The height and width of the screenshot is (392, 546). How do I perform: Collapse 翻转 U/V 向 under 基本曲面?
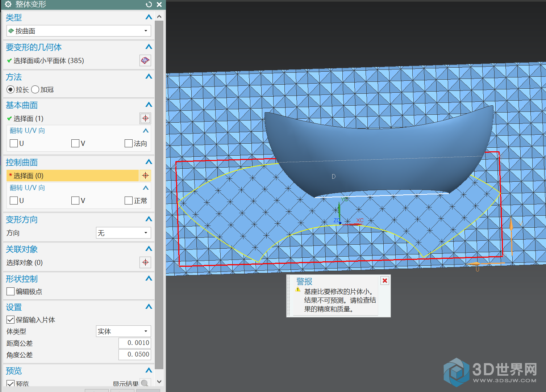point(146,131)
